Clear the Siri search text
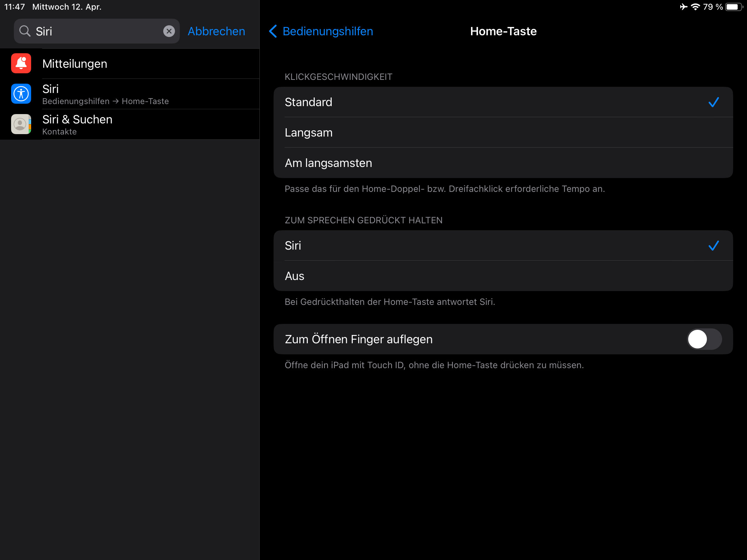 point(169,31)
